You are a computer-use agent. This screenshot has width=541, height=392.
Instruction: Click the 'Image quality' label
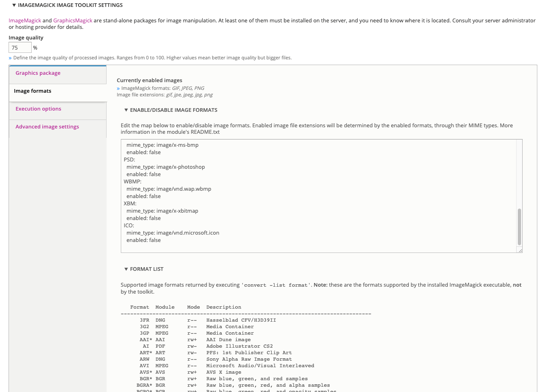click(x=26, y=38)
